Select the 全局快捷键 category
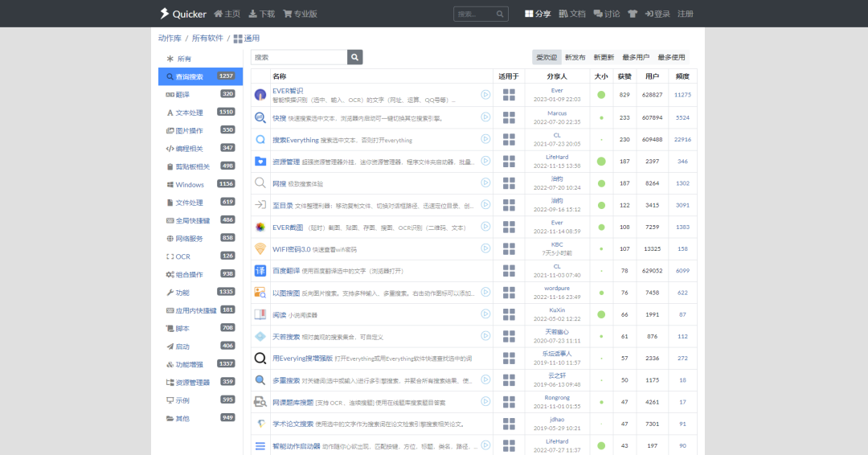Screen dimensions: 868x455 click(x=200, y=220)
